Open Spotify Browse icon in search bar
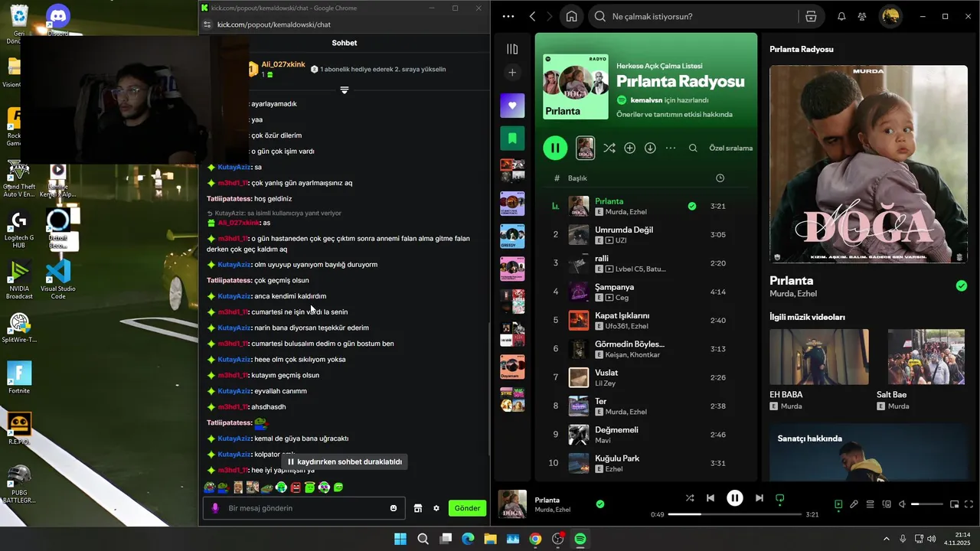Viewport: 980px width, 551px height. point(811,16)
